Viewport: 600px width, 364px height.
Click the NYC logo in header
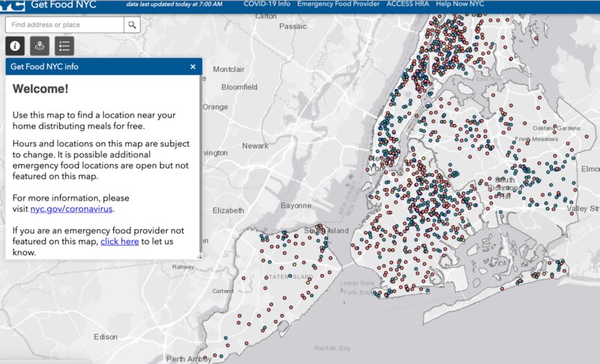point(12,5)
